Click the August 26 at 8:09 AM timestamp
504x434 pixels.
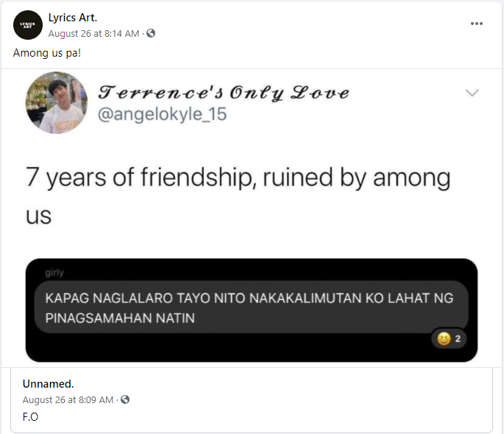(x=68, y=399)
